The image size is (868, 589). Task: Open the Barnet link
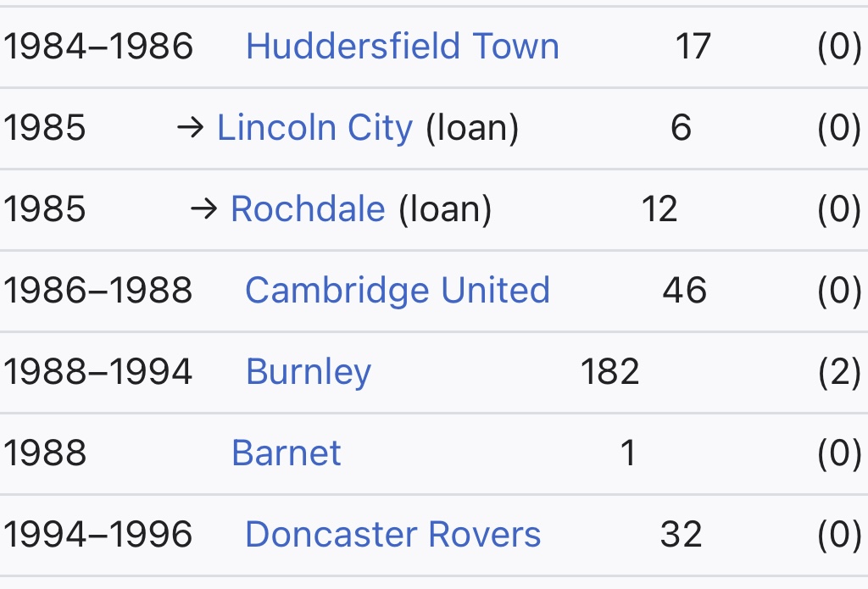point(286,453)
